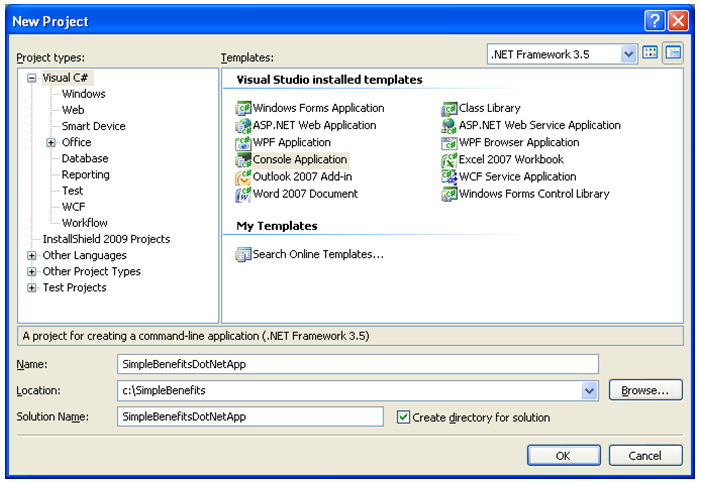The height and width of the screenshot is (484, 701).
Task: Select the Word 2007 Document label
Action: pos(305,194)
